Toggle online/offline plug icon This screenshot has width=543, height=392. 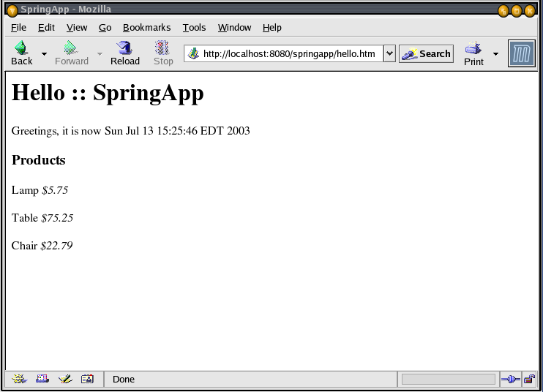tap(510, 379)
